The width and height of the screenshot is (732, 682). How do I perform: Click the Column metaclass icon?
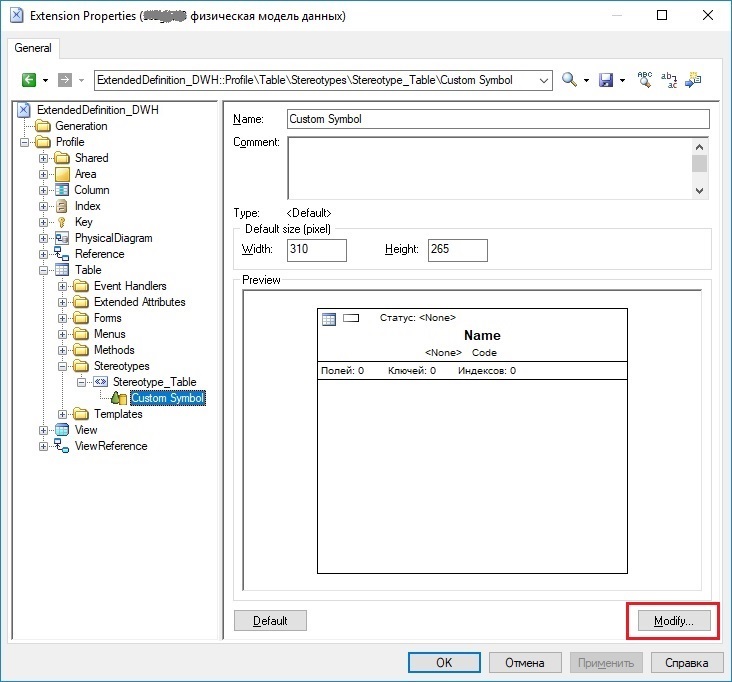tap(62, 190)
